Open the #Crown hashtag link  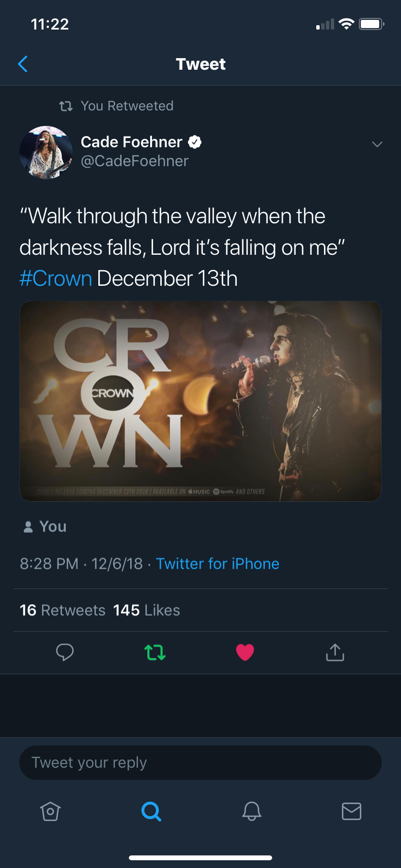tap(56, 279)
